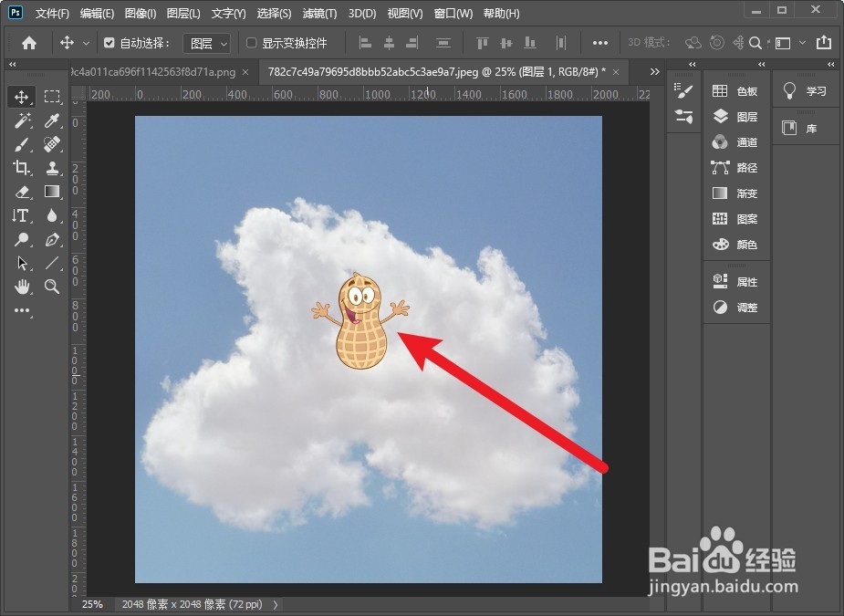This screenshot has height=616, width=844.
Task: Open the 图案 patterns panel
Action: [x=736, y=219]
